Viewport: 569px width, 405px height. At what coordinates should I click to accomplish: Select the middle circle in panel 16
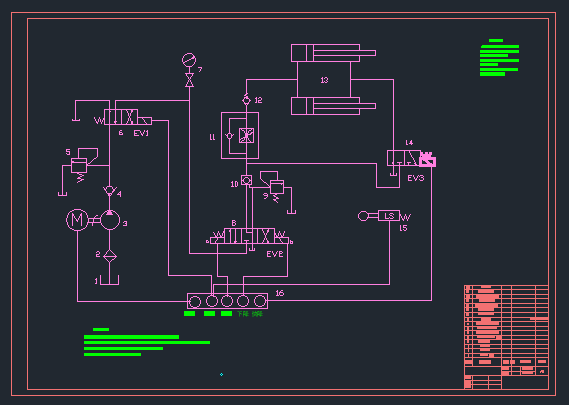pyautogui.click(x=227, y=301)
